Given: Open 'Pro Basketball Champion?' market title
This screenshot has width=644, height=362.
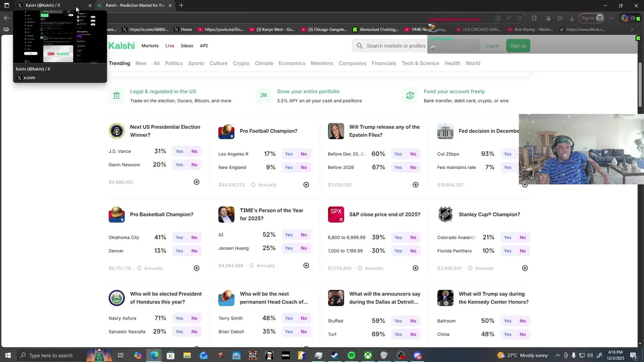Looking at the screenshot, I should (x=162, y=215).
